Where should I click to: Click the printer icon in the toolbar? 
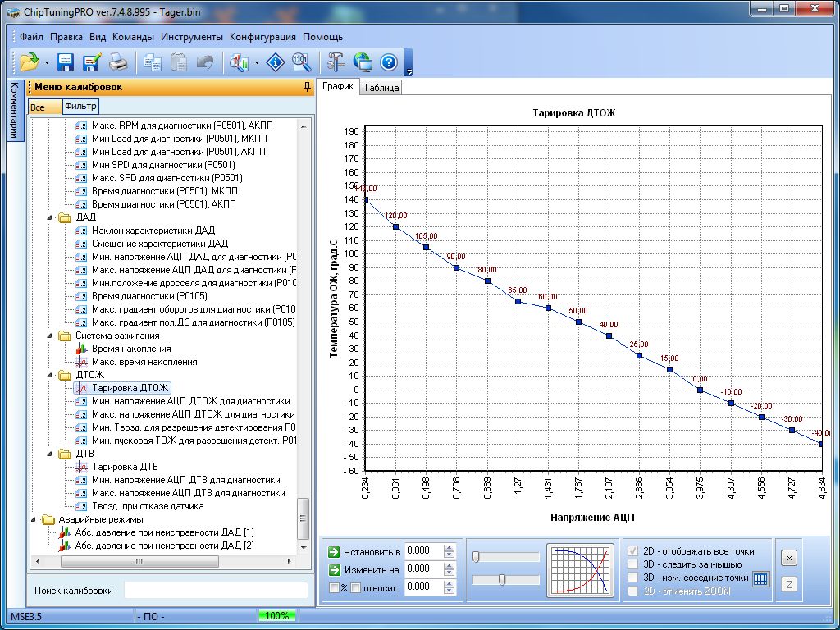tap(118, 62)
